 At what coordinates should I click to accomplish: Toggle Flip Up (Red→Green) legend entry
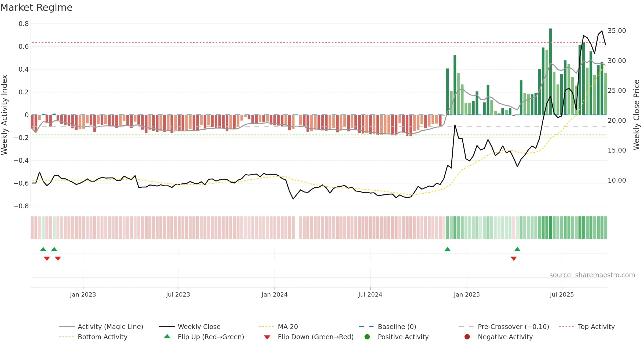click(204, 337)
